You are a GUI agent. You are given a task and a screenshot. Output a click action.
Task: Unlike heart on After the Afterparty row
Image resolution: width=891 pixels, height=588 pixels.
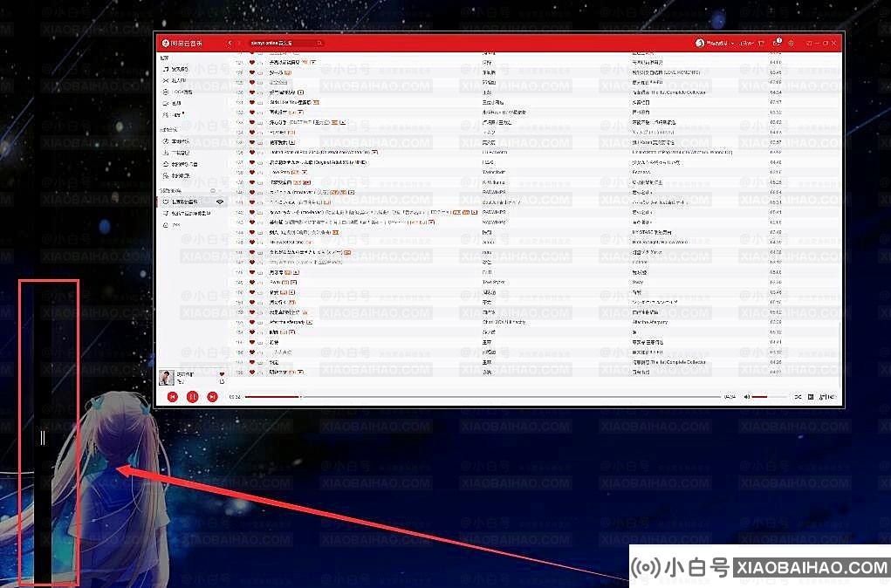point(251,322)
